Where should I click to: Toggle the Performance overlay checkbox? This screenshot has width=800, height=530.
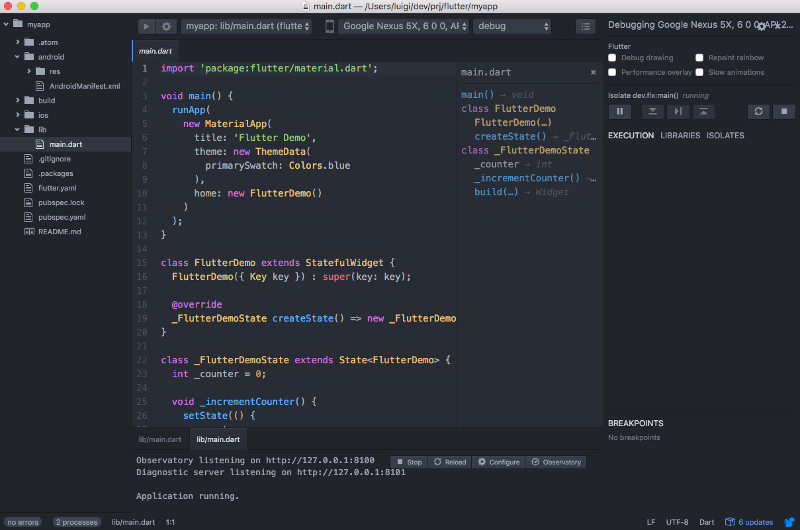click(613, 73)
